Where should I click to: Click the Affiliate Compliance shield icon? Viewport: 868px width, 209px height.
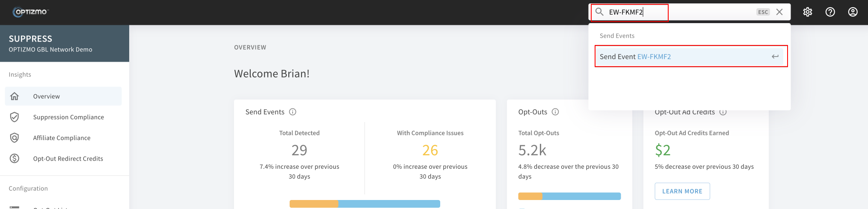click(x=15, y=138)
